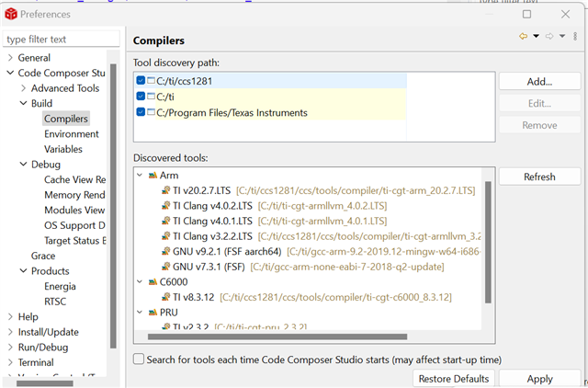
Task: Click the Remove button
Action: tap(539, 125)
